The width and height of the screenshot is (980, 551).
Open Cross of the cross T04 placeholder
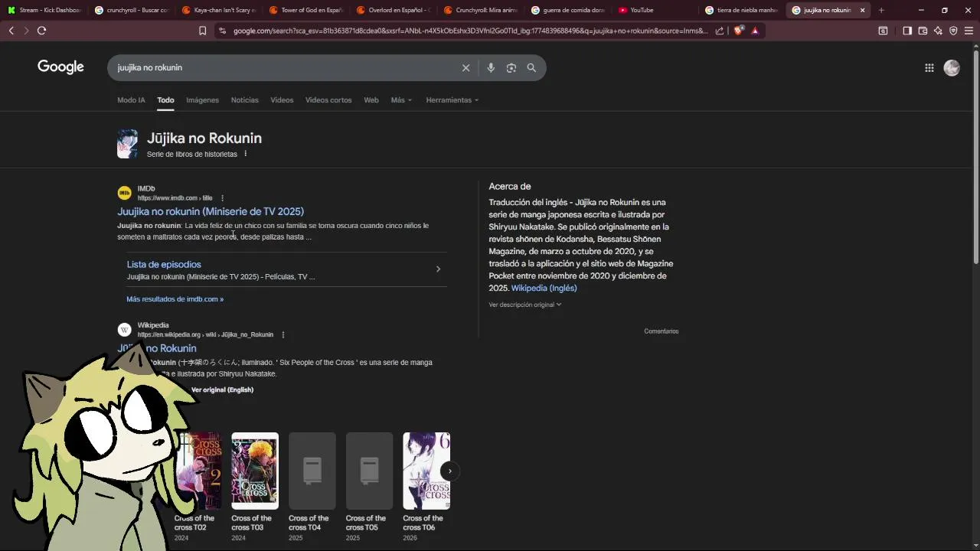click(x=312, y=471)
